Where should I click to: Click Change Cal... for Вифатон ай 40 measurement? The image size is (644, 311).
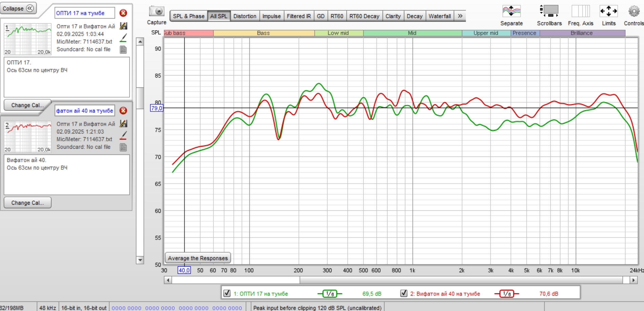click(27, 203)
